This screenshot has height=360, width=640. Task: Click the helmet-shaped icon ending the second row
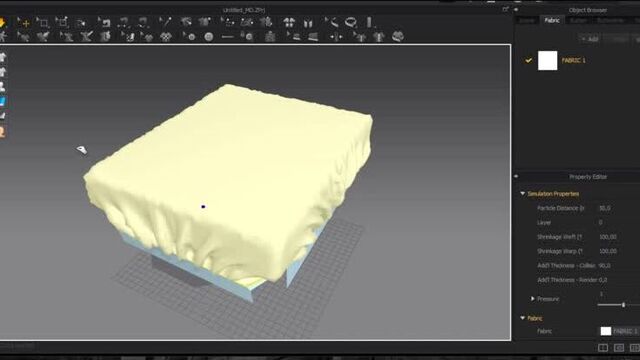pos(398,36)
